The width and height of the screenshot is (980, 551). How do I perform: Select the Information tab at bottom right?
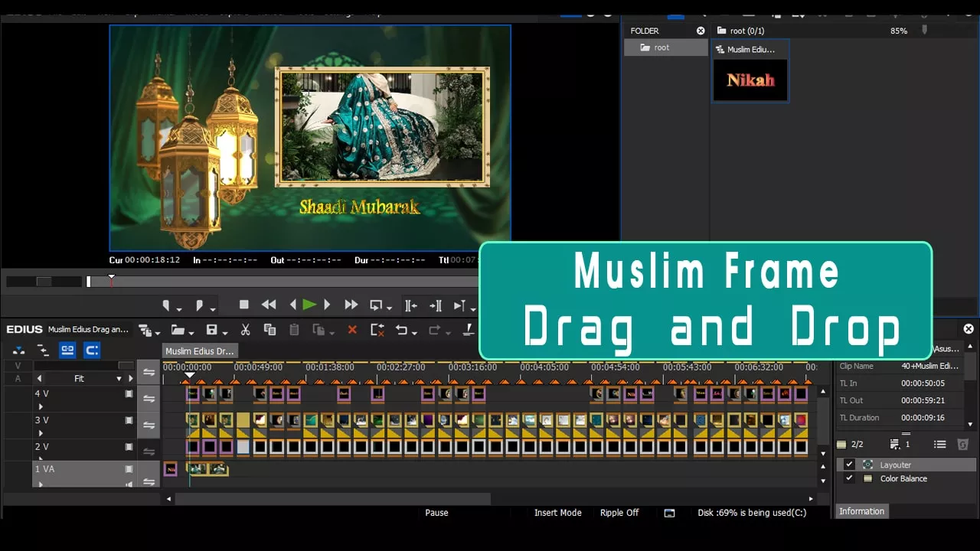point(862,511)
